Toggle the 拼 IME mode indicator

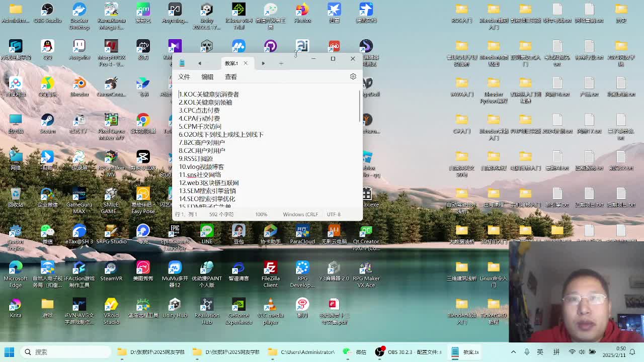(x=556, y=352)
